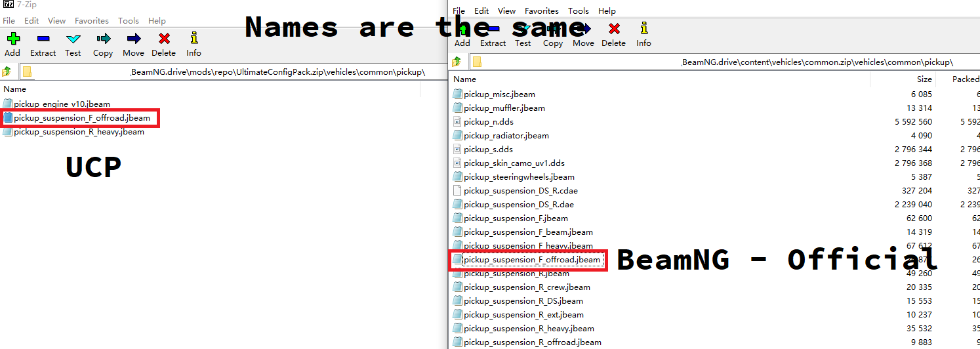
Task: Select pickup_engine_v10.jbeam file
Action: [x=62, y=104]
